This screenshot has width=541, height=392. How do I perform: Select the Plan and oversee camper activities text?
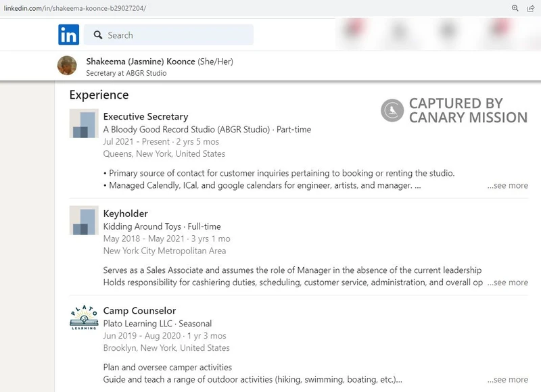click(167, 367)
